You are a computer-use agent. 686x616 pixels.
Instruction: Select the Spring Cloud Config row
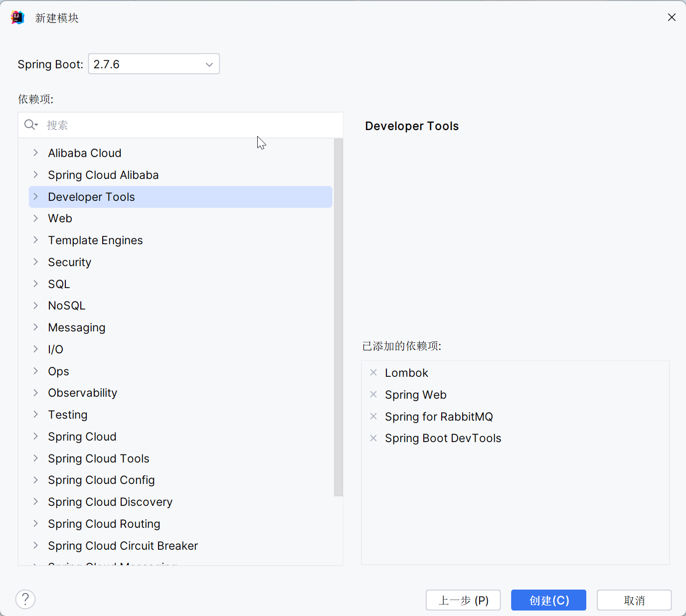pyautogui.click(x=180, y=480)
